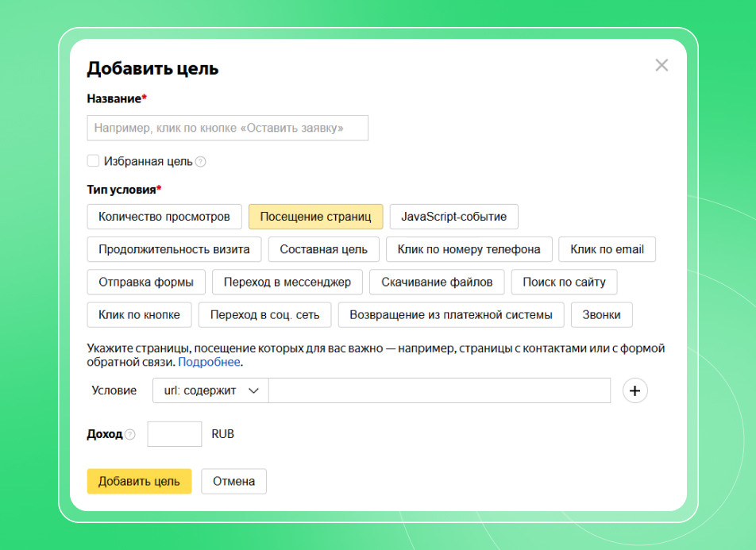Choose Клик по кнопке condition type
The width and height of the screenshot is (756, 550).
point(139,315)
